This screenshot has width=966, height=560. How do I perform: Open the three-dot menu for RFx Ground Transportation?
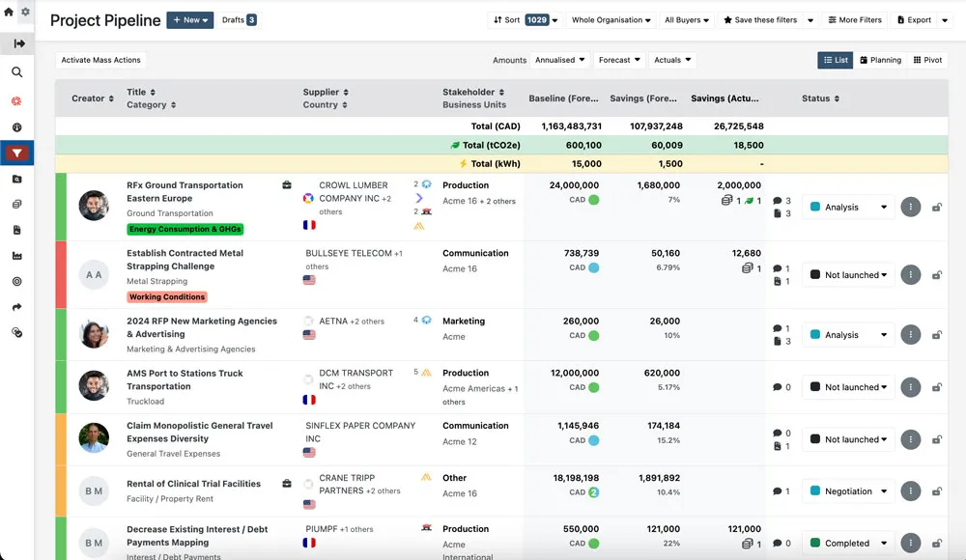(x=910, y=207)
